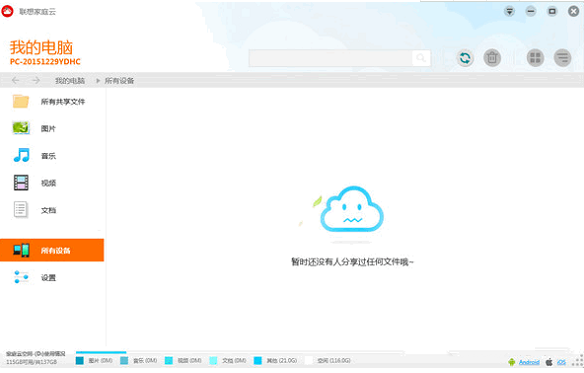This screenshot has height=373, width=584.
Task: Open 设置 settings label in sidebar
Action: (x=48, y=278)
